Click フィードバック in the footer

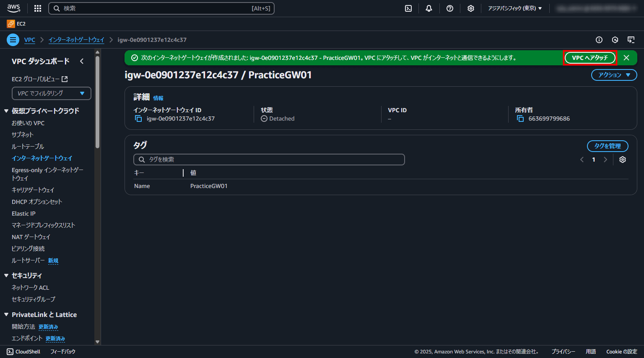click(x=63, y=352)
